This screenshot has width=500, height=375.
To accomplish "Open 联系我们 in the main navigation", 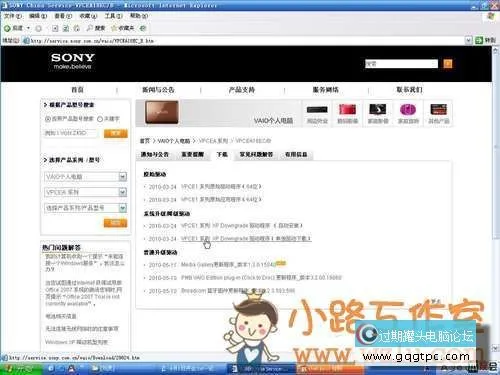I will tap(409, 90).
